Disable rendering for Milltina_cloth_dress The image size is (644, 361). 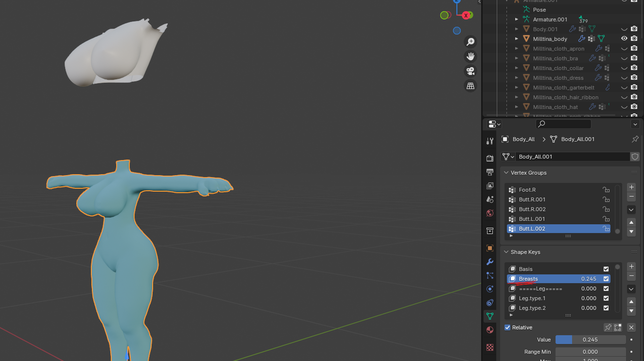(634, 78)
